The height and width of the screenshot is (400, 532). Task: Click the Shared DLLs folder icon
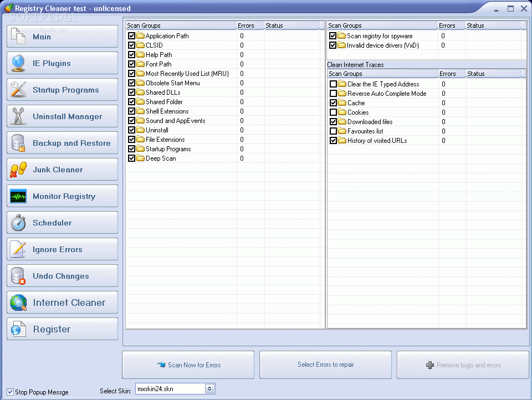tap(140, 93)
